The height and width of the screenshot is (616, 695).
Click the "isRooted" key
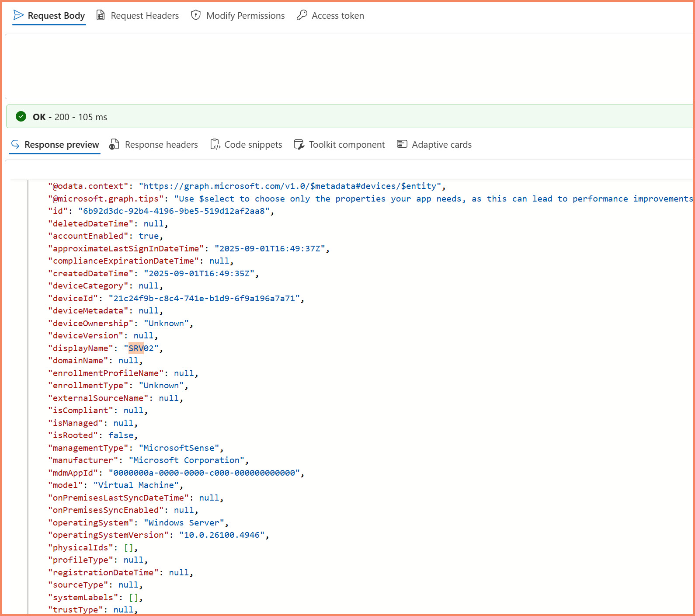coord(73,435)
